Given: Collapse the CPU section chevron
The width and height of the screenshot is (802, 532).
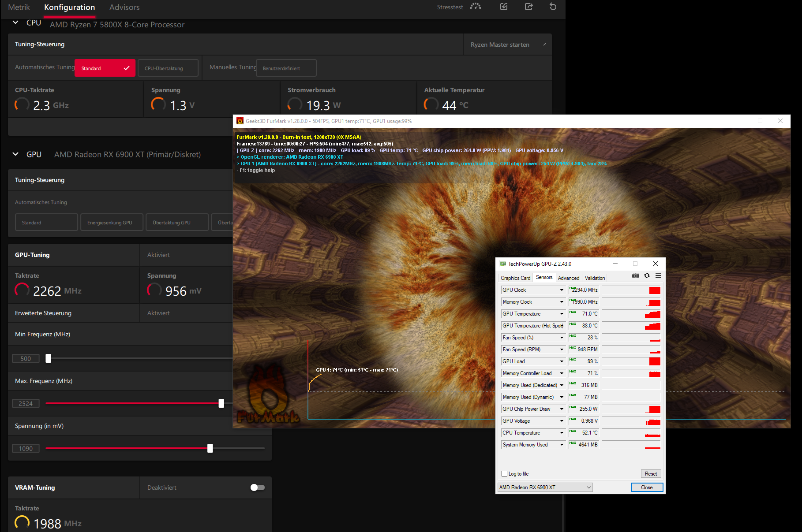Looking at the screenshot, I should pos(15,22).
